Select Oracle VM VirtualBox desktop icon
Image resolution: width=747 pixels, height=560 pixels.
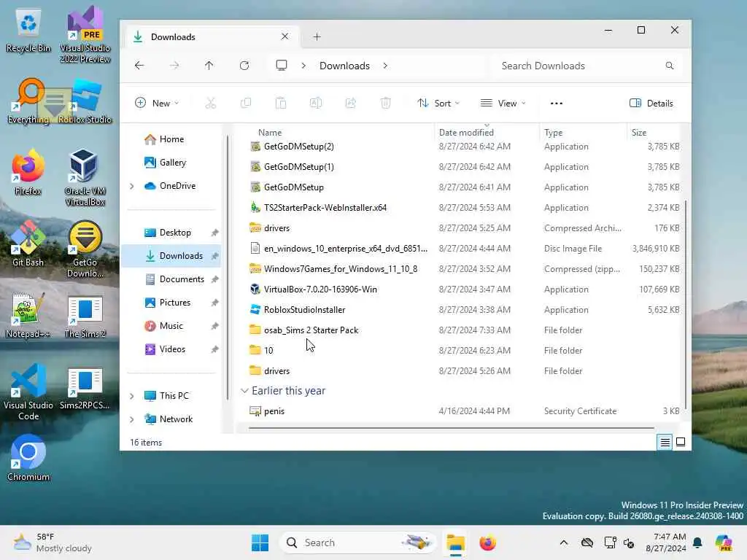click(85, 177)
